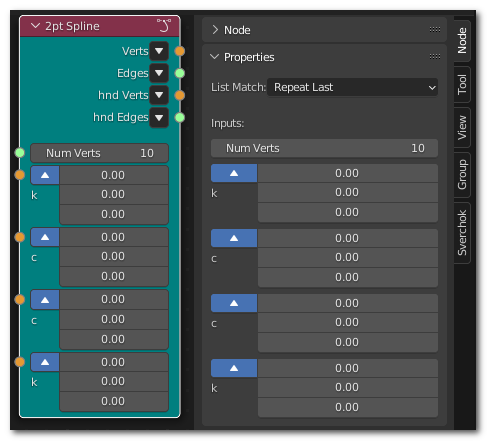The width and height of the screenshot is (487, 441).
Task: Click first c X value in Properties panel
Action: pos(348,238)
